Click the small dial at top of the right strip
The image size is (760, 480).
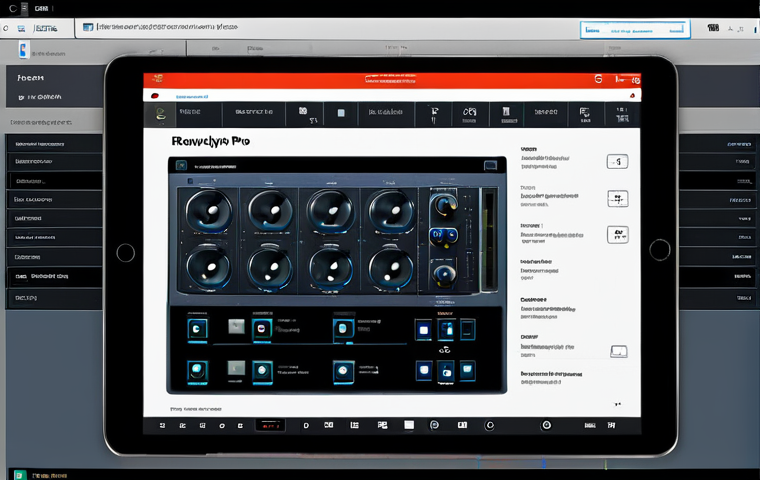tap(444, 205)
